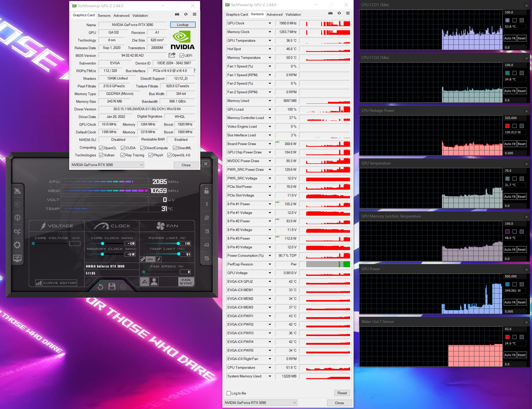The image size is (532, 409).
Task: Click the Lookup button
Action: (182, 25)
